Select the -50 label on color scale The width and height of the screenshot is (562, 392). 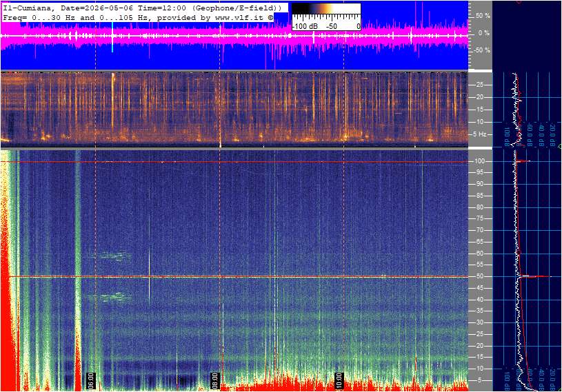(332, 26)
